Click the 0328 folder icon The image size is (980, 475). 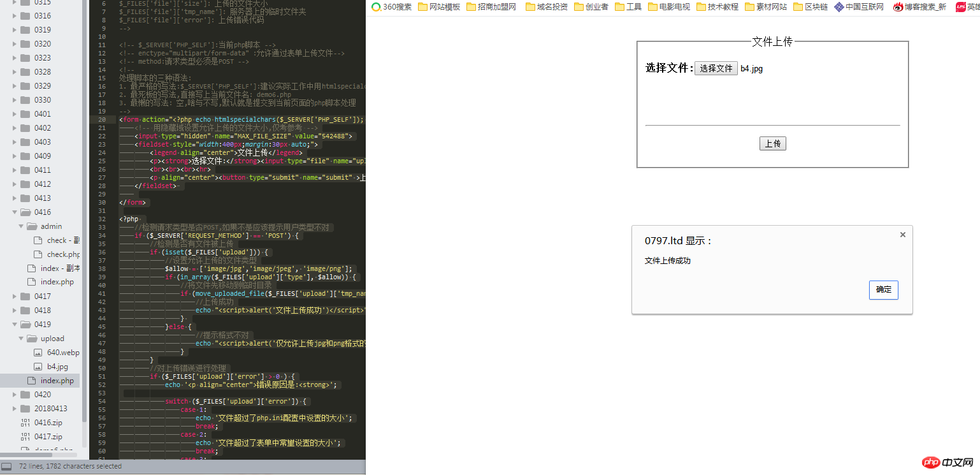point(25,72)
